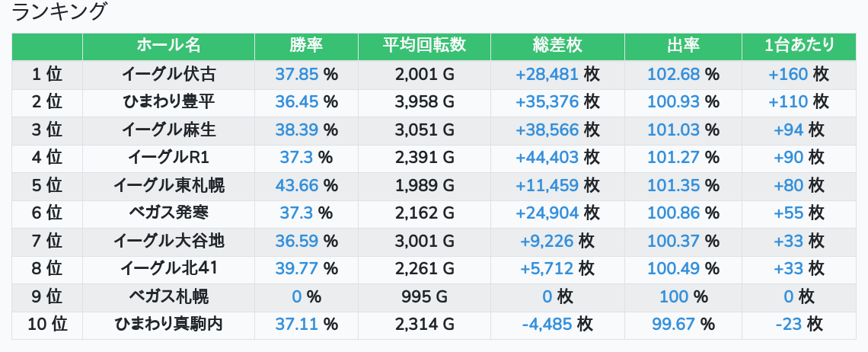Click the 勝率 column header

[306, 46]
